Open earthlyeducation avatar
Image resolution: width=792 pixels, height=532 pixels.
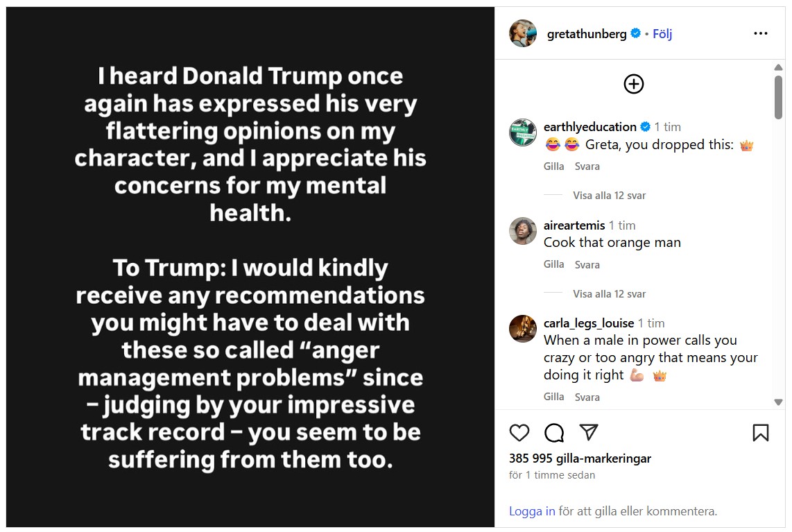coord(523,132)
